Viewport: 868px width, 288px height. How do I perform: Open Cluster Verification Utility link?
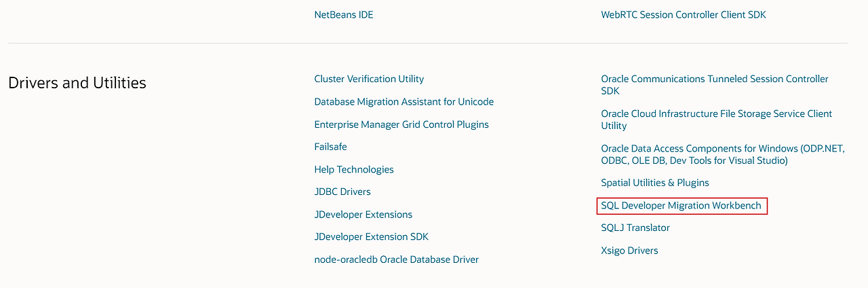coord(369,79)
